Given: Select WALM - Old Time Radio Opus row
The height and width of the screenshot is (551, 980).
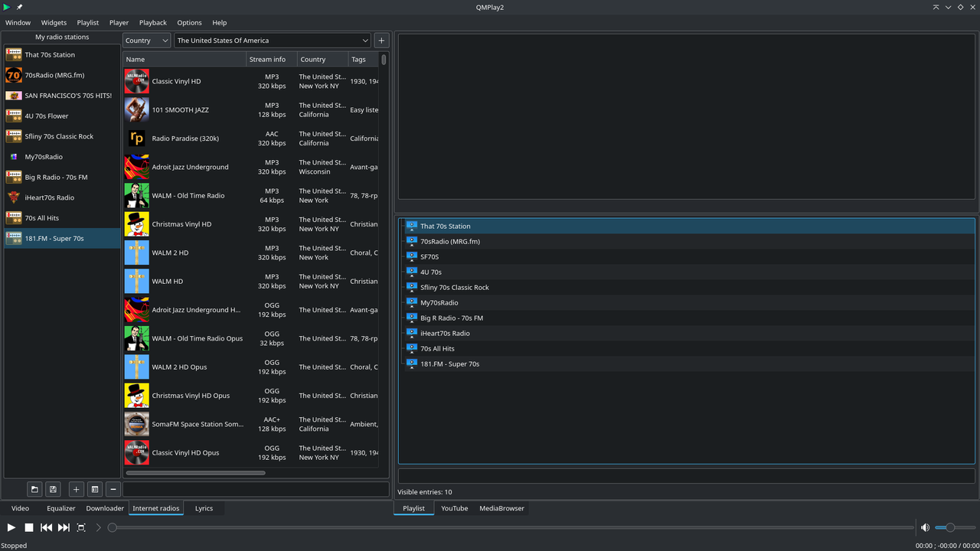Looking at the screenshot, I should coord(250,338).
